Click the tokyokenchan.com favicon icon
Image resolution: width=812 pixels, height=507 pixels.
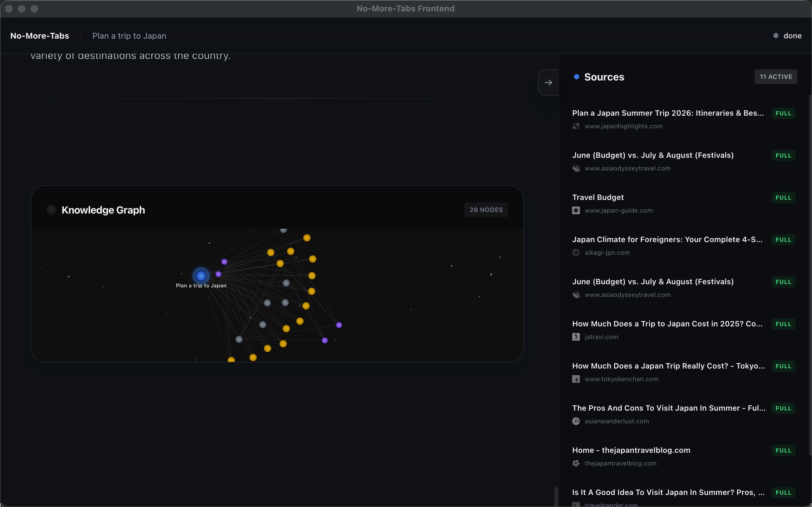576,379
